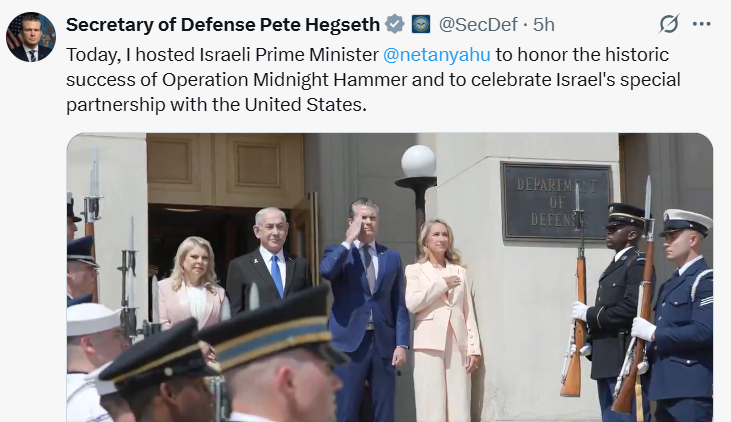This screenshot has width=731, height=422.
Task: Open the three-dot more options menu
Action: tap(701, 24)
